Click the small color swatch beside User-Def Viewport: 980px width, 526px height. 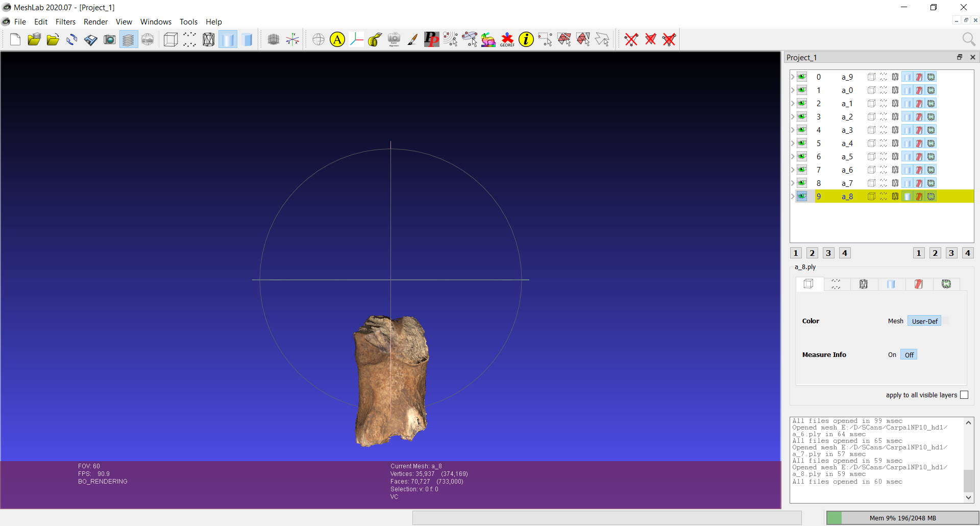pyautogui.click(x=945, y=321)
